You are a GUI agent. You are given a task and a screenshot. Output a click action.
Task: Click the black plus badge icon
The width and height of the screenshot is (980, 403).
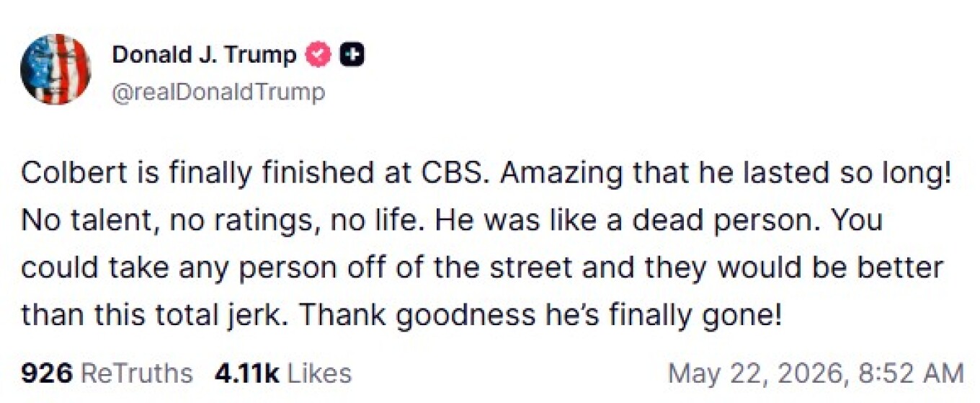click(x=352, y=54)
